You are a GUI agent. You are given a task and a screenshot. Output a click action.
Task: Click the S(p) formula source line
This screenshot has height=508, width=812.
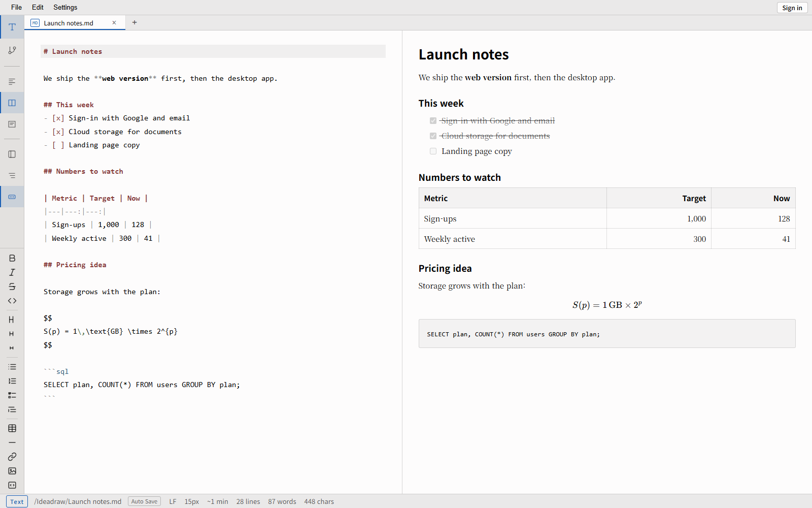(110, 331)
